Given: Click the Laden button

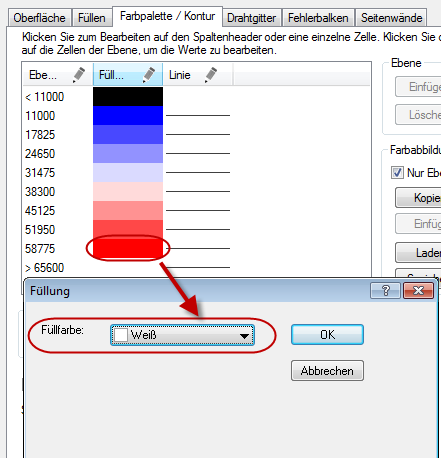Looking at the screenshot, I should tap(418, 253).
